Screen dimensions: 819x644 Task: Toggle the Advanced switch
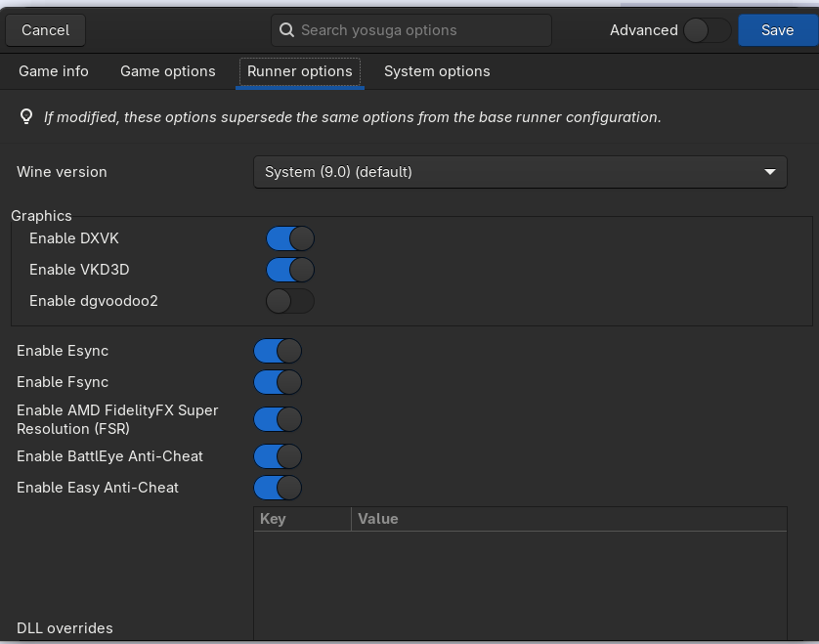coord(706,30)
